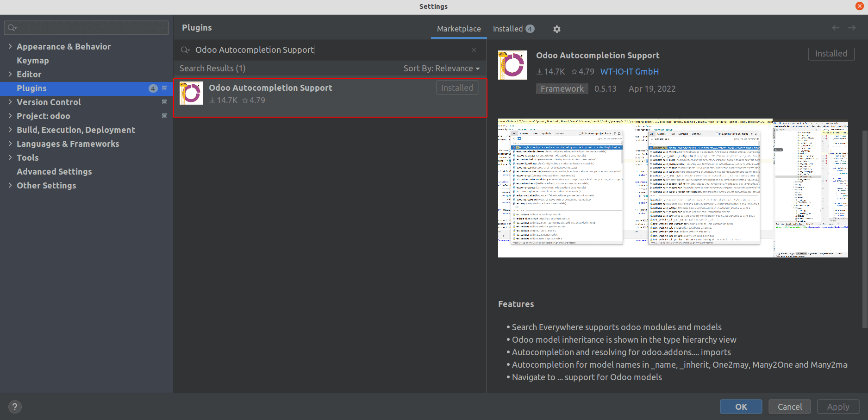Click the version number 0.5.13
The height and width of the screenshot is (420, 868).
(606, 88)
